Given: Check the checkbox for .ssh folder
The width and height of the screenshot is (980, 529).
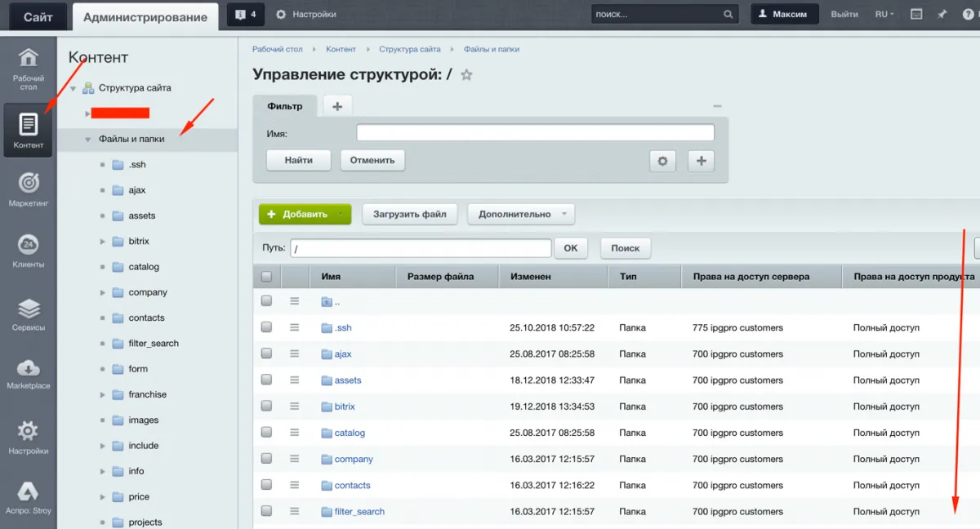Looking at the screenshot, I should tap(266, 327).
